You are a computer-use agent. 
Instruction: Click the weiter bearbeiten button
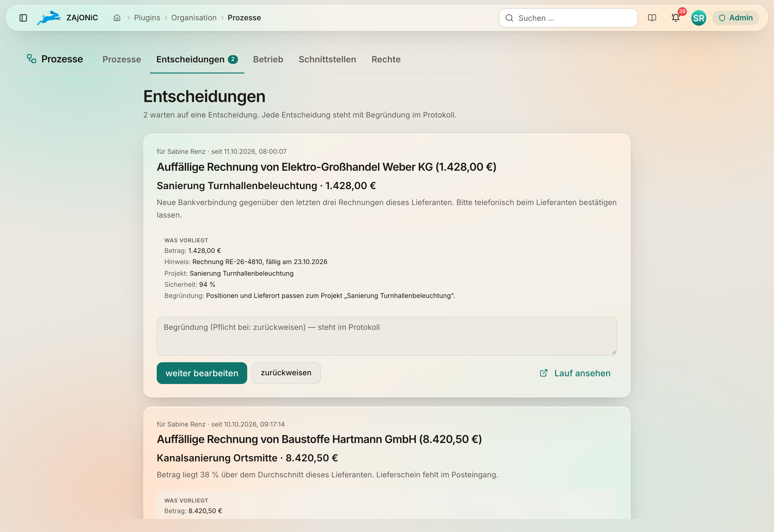point(202,373)
